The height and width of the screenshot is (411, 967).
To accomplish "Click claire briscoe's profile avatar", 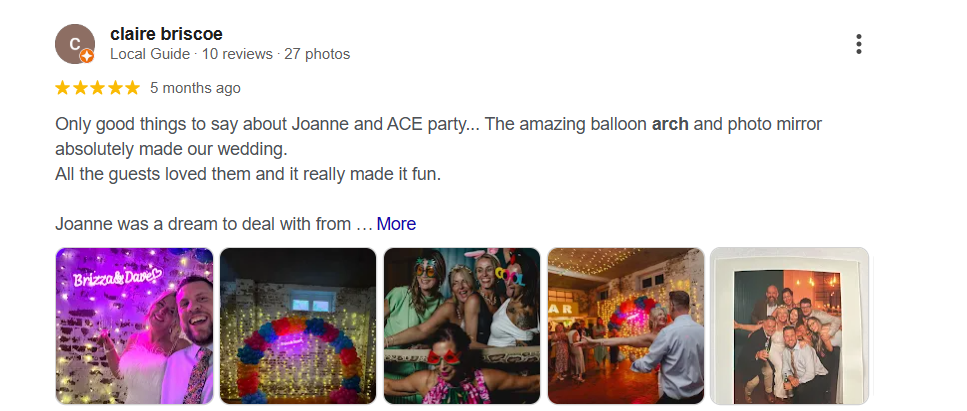I will click(74, 43).
